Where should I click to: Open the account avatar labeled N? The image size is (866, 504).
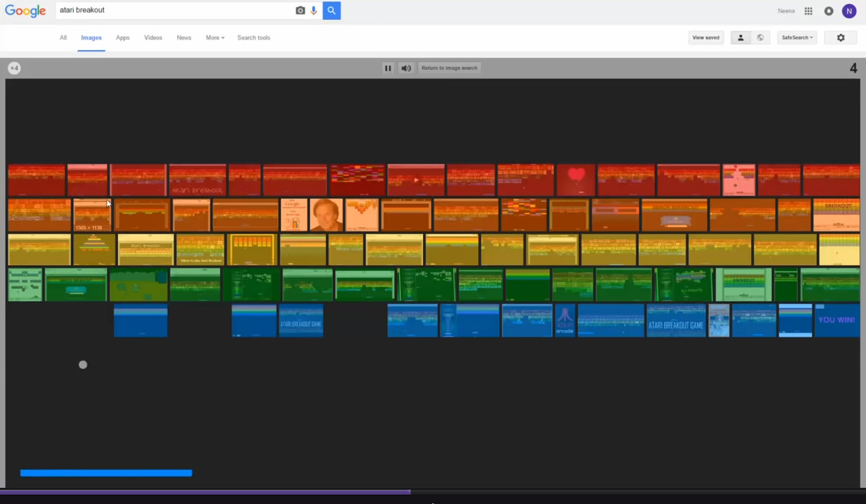coord(849,11)
